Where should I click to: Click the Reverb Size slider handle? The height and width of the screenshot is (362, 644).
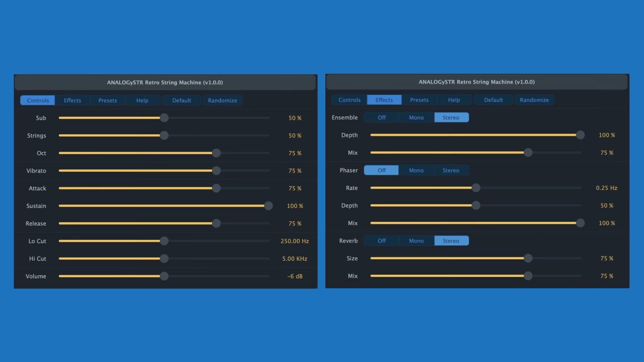(x=528, y=258)
